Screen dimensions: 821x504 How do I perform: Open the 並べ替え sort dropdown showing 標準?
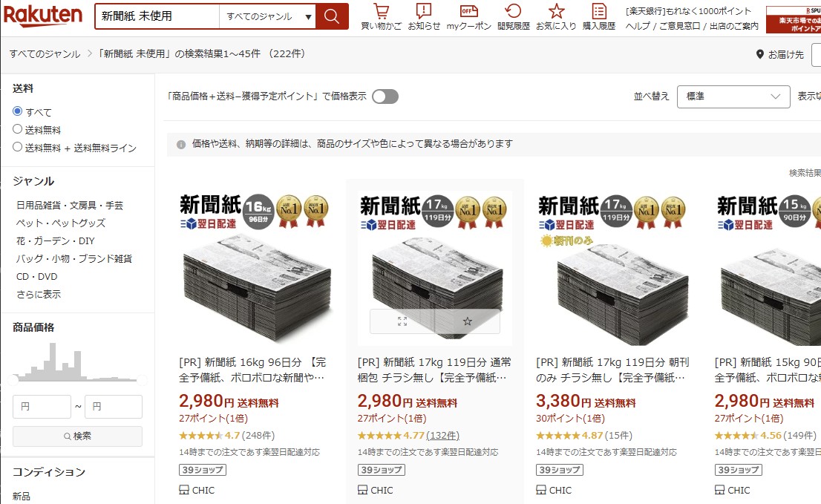[733, 96]
